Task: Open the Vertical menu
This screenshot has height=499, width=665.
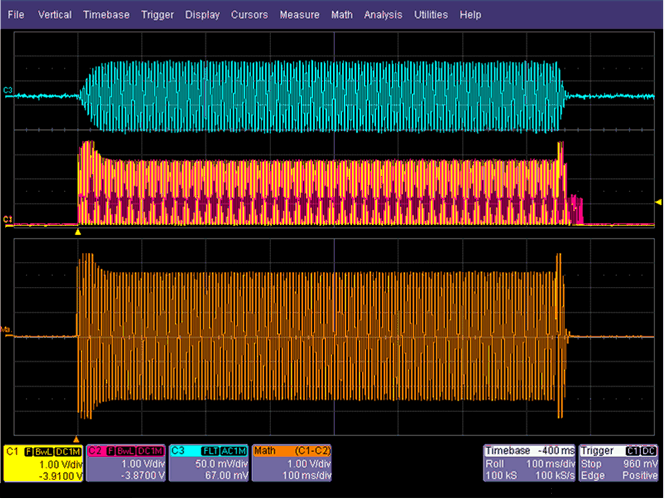Action: pos(54,15)
